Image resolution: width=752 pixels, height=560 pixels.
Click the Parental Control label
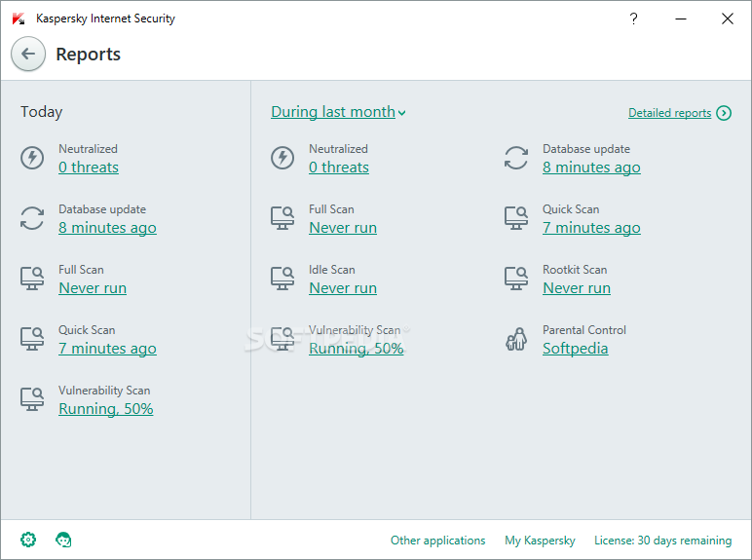[584, 330]
